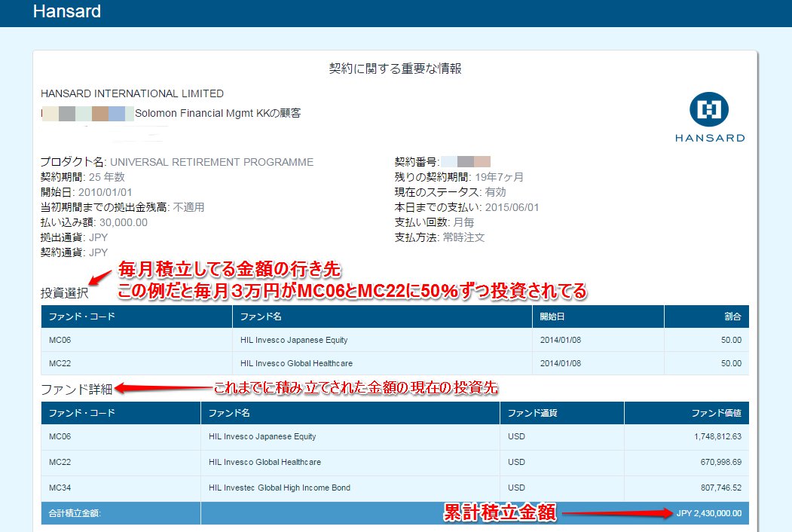792x532 pixels.
Task: Click HIL Investec Global High Income Bond
Action: pos(280,488)
